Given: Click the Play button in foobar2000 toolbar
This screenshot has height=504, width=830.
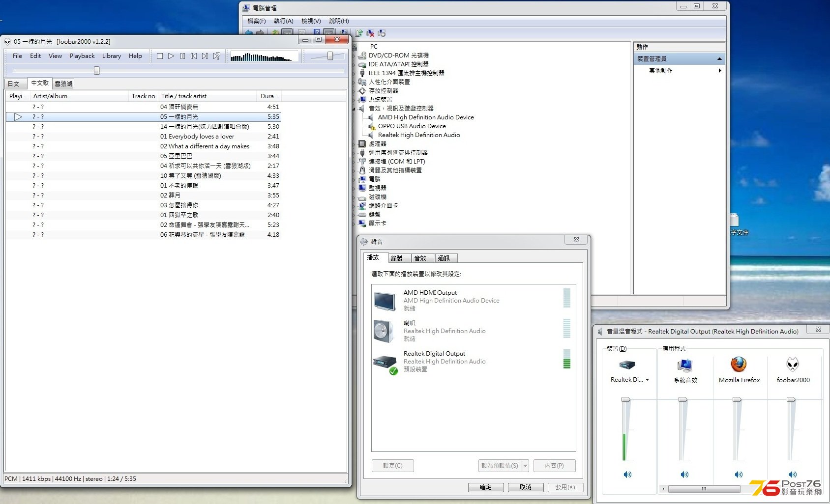Looking at the screenshot, I should 171,56.
